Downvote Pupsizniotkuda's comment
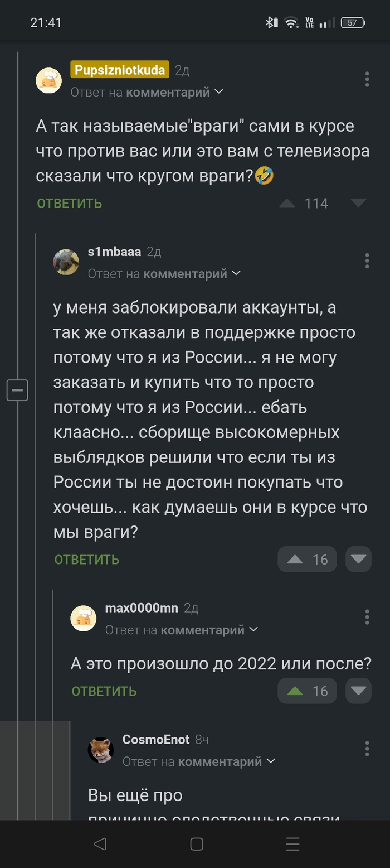Image resolution: width=390 pixels, height=868 pixels. tap(358, 203)
